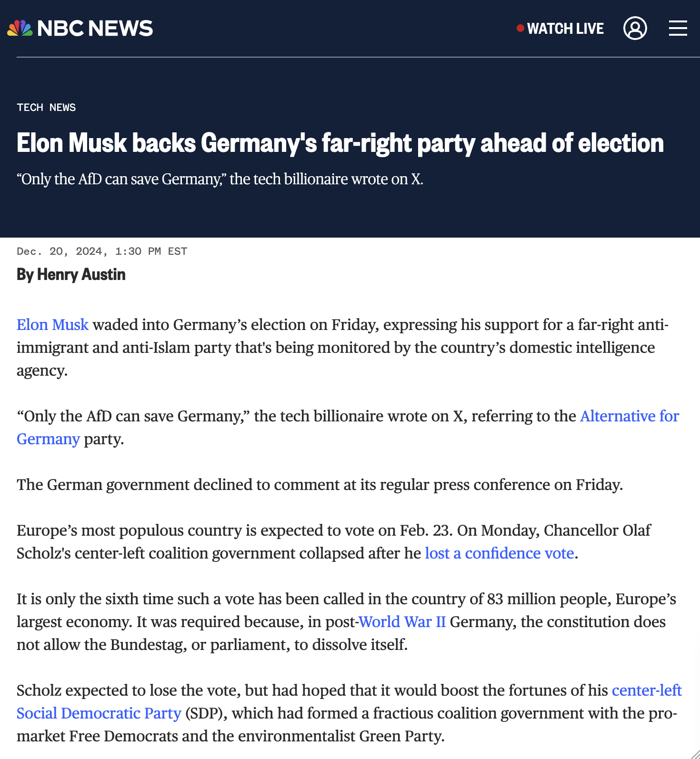Click WATCH LIVE to stream broadcast

pos(565,29)
